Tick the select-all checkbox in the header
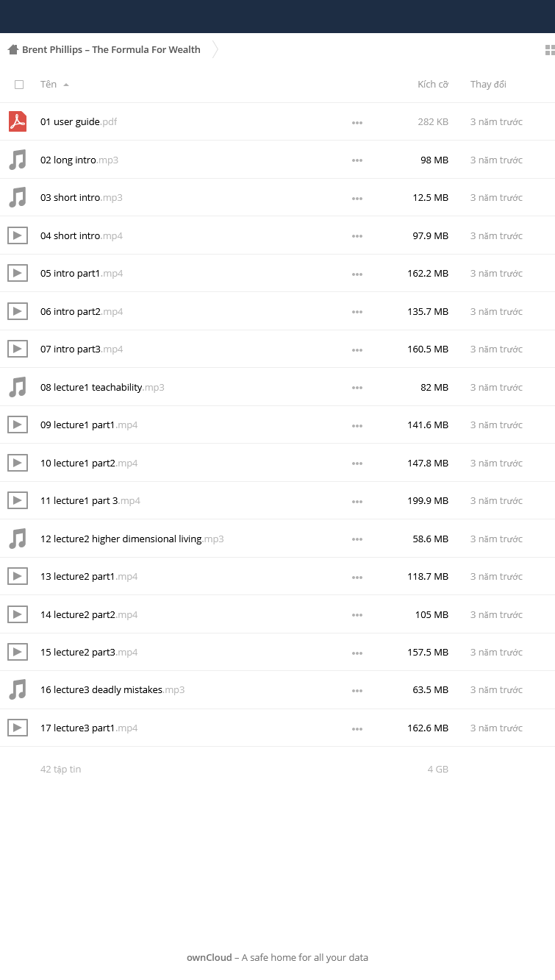 point(19,85)
